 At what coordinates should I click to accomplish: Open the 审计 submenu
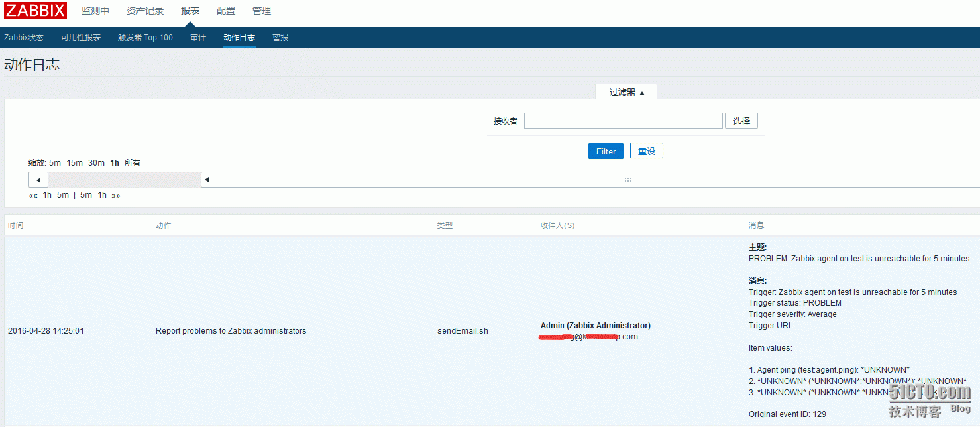tap(198, 38)
